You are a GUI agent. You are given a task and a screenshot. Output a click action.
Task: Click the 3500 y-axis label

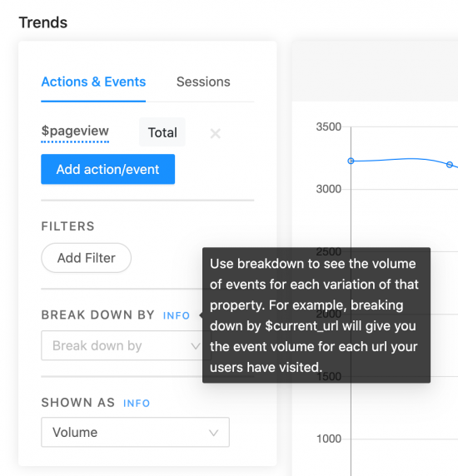click(x=329, y=126)
